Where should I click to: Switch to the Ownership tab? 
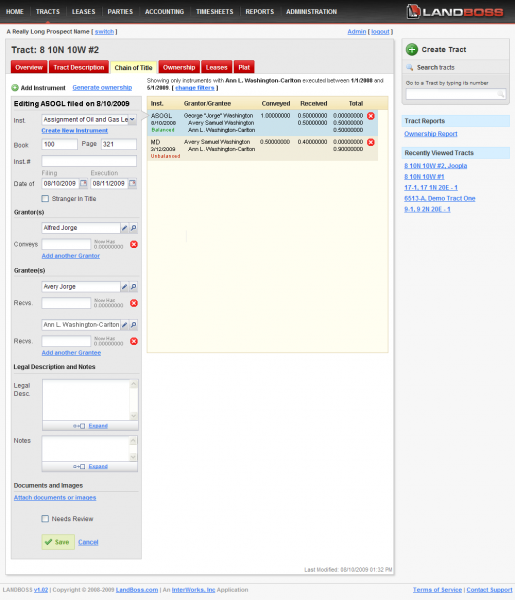pyautogui.click(x=179, y=67)
